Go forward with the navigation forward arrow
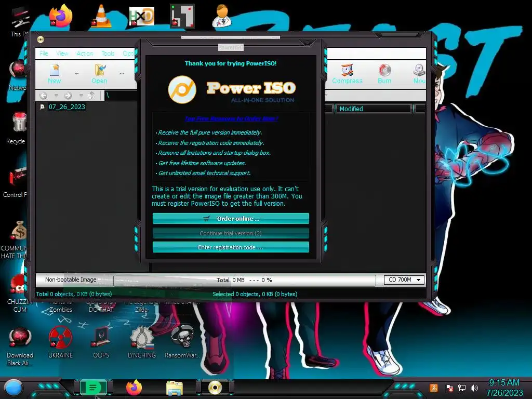 tap(68, 96)
